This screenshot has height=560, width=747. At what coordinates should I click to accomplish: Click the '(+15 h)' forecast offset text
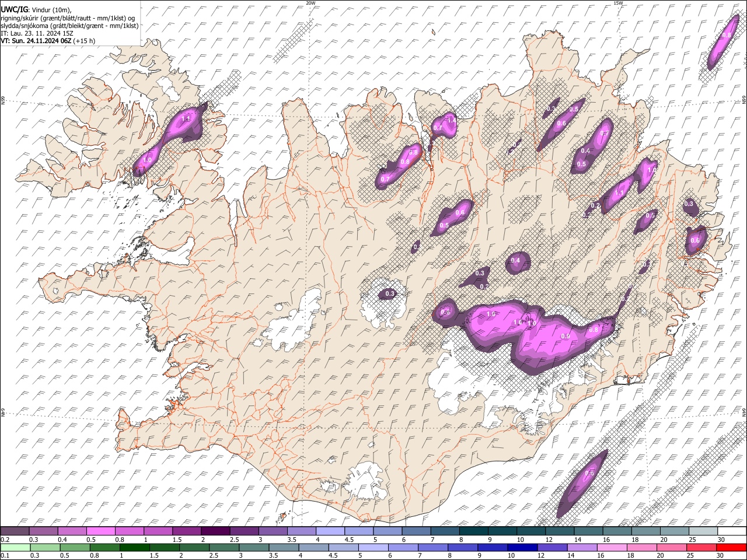click(85, 41)
